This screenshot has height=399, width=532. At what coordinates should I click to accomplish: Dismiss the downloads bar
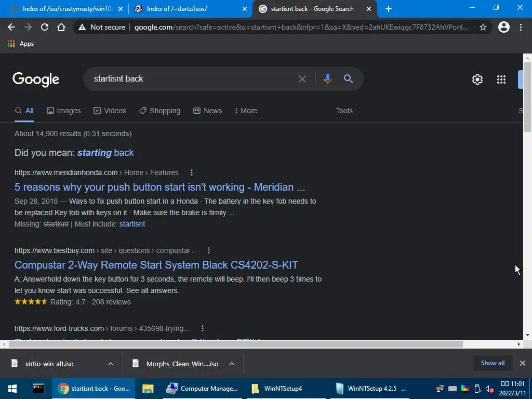click(x=523, y=363)
